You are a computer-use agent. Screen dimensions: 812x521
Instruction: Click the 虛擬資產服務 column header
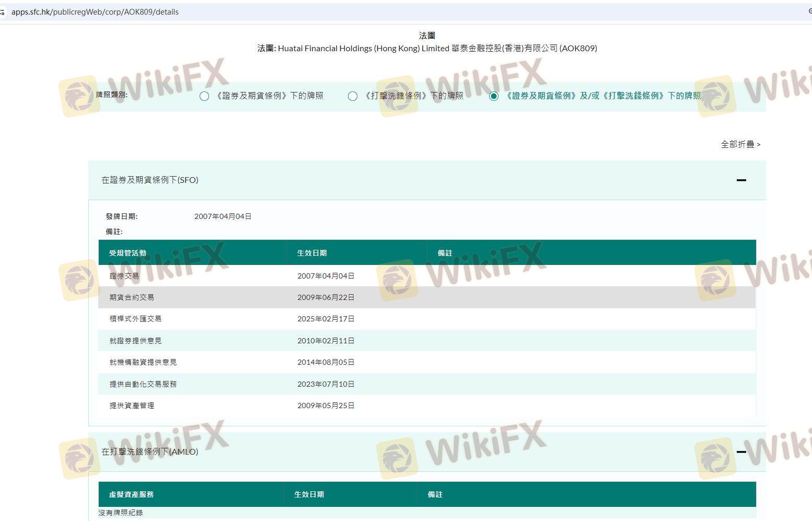(x=131, y=494)
